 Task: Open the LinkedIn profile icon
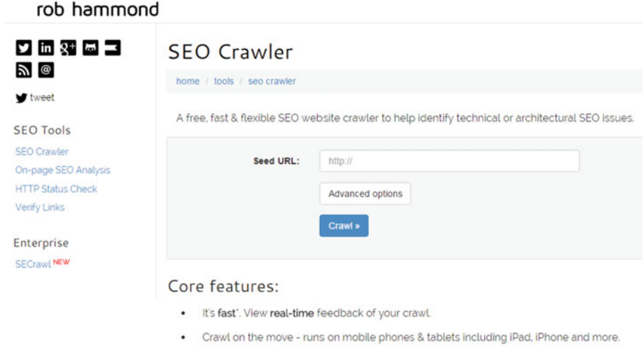[45, 48]
